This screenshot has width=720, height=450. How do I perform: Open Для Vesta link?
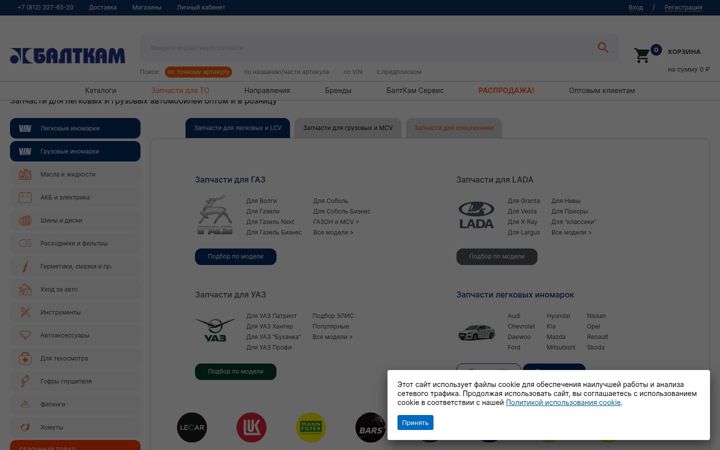(522, 211)
